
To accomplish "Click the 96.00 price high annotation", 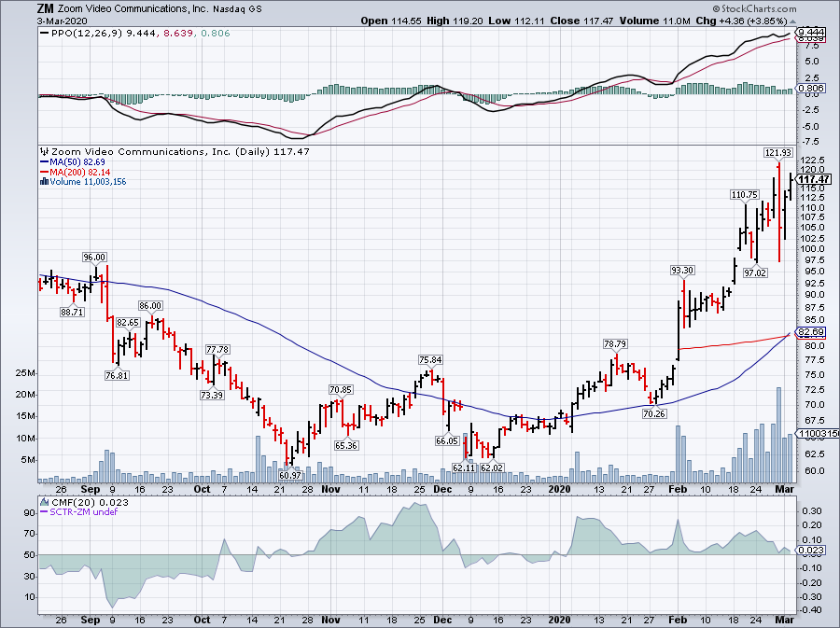I will [x=94, y=258].
